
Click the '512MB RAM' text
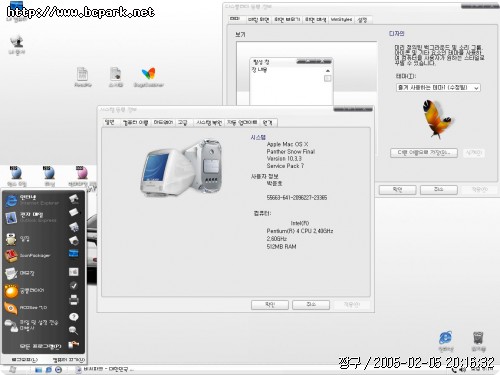pos(281,247)
